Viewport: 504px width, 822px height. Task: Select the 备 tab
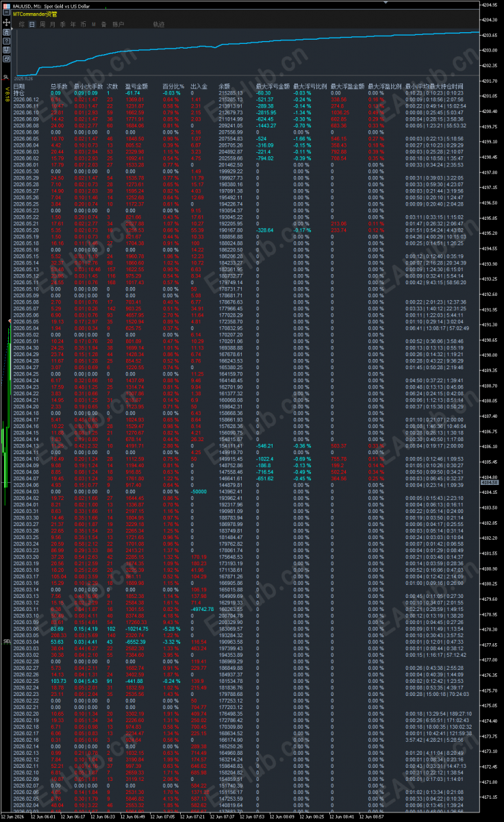[103, 24]
